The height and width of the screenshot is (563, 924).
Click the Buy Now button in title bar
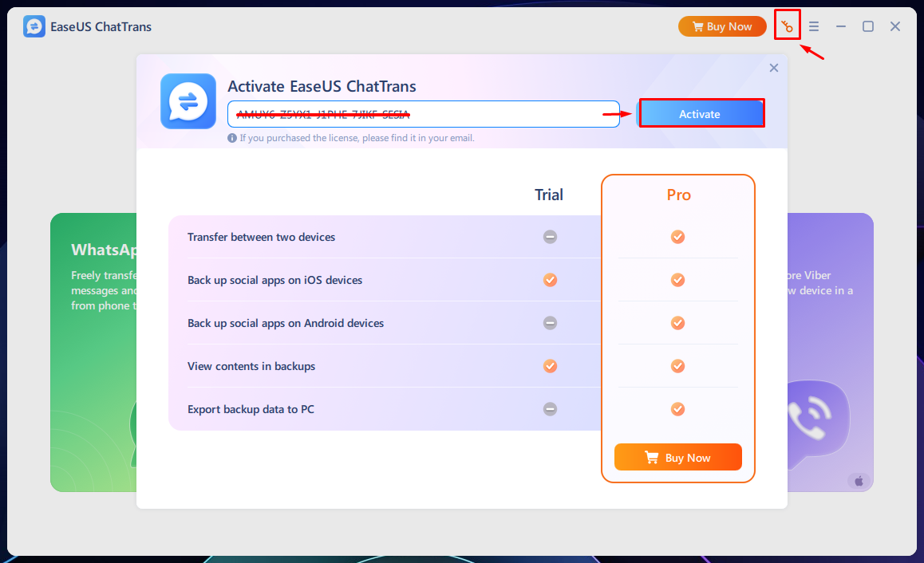pyautogui.click(x=721, y=26)
